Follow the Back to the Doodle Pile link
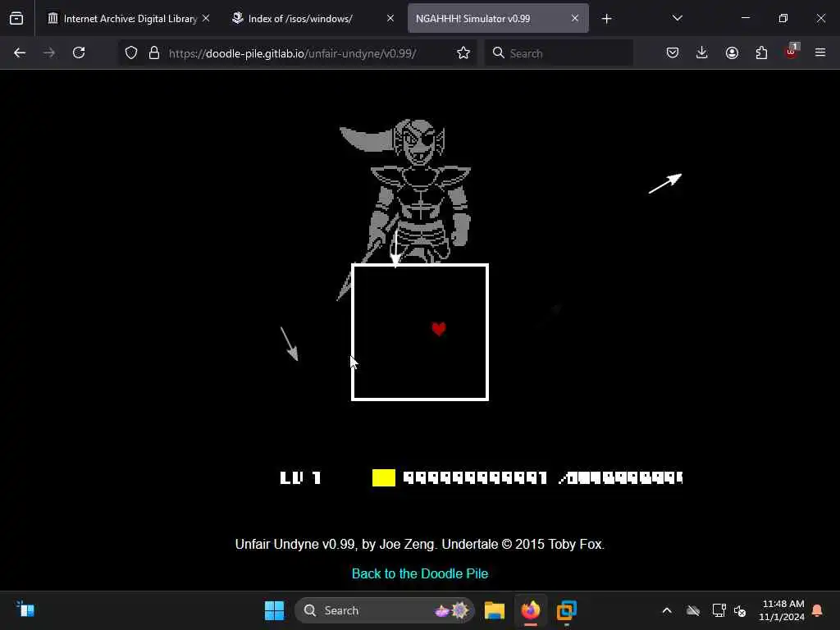 pyautogui.click(x=420, y=573)
